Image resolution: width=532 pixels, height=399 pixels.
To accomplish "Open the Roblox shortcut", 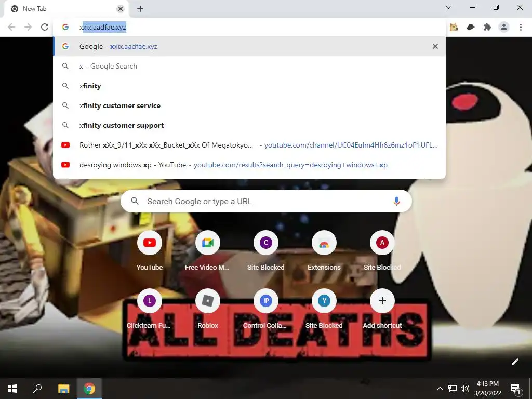I will (208, 309).
